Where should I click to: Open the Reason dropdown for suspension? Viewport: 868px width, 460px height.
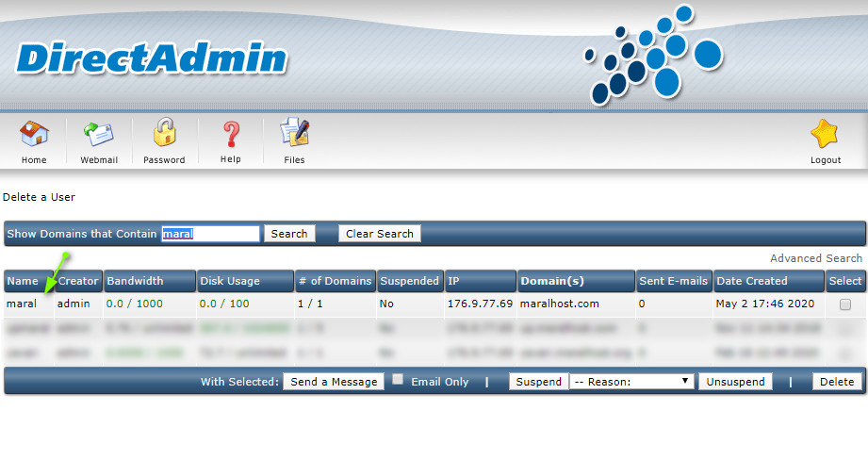point(631,382)
